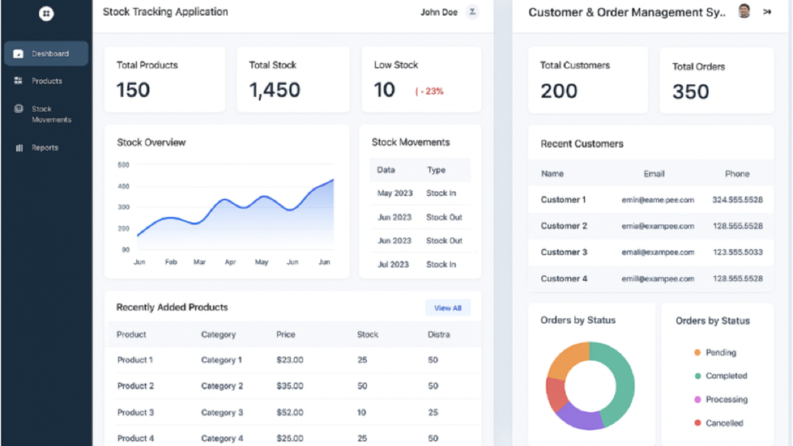Select the Jul 2023 Stock In row
Viewport: 793px width, 446px height.
(420, 264)
